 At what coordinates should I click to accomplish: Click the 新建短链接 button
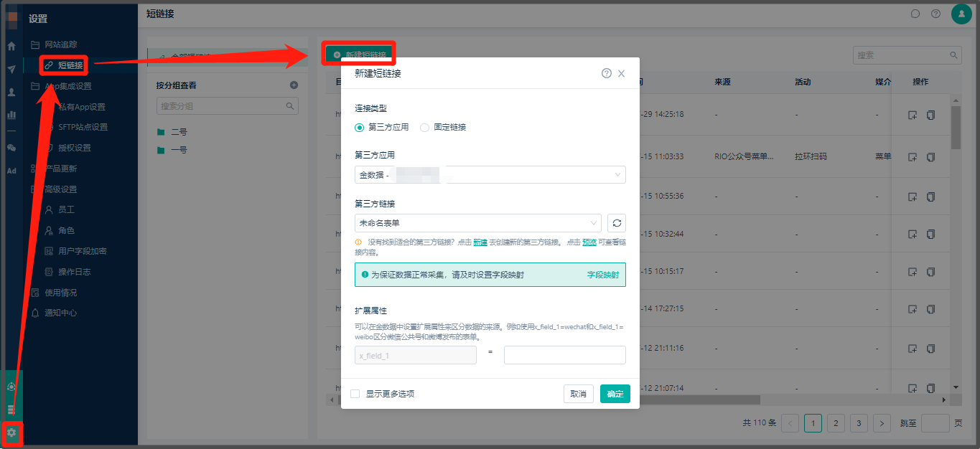359,55
